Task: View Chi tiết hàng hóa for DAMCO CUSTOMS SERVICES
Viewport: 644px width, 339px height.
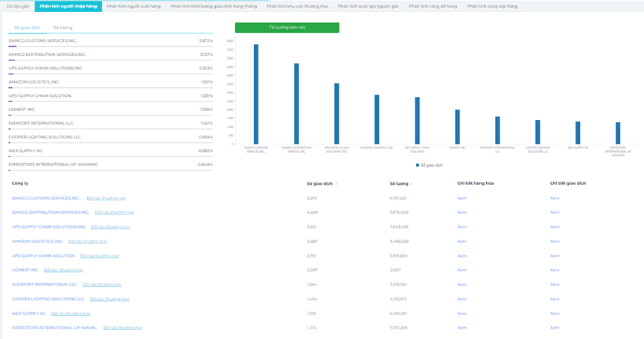Action: click(462, 198)
